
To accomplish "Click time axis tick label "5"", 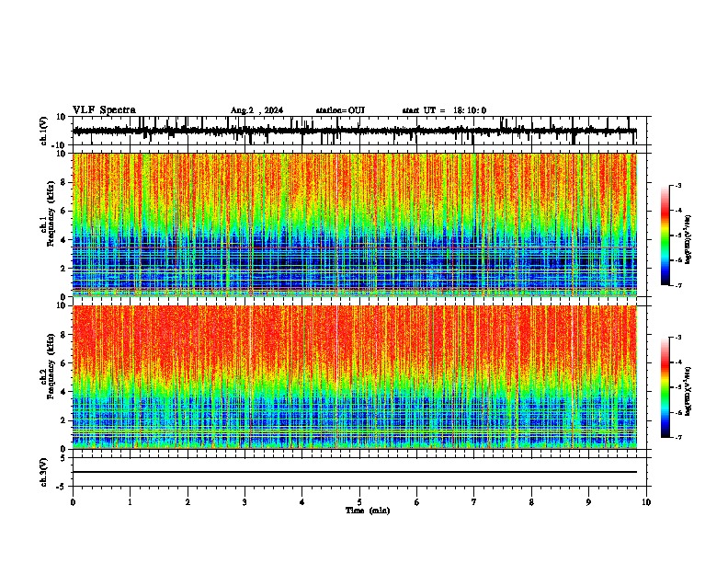I will 359,502.
